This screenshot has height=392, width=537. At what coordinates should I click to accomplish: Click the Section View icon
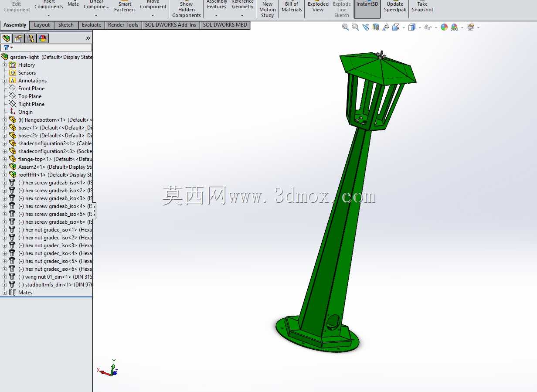376,27
